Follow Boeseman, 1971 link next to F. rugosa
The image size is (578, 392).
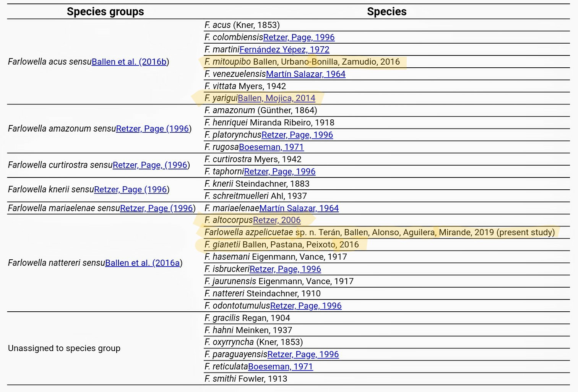(271, 147)
